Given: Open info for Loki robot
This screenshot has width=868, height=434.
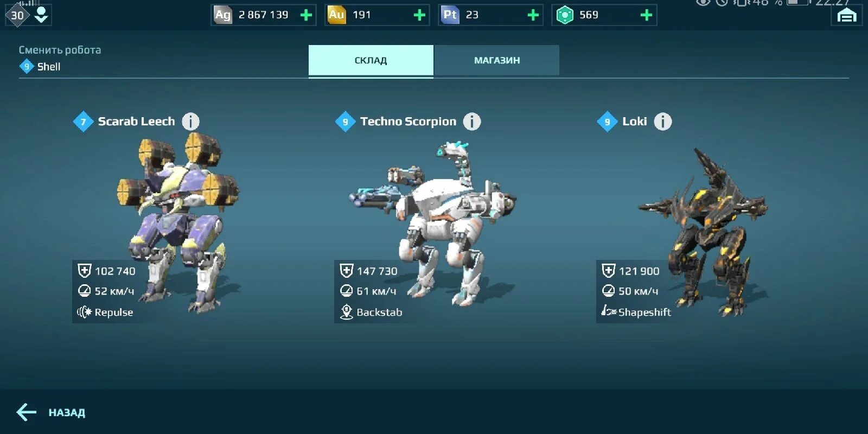Looking at the screenshot, I should click(x=662, y=122).
